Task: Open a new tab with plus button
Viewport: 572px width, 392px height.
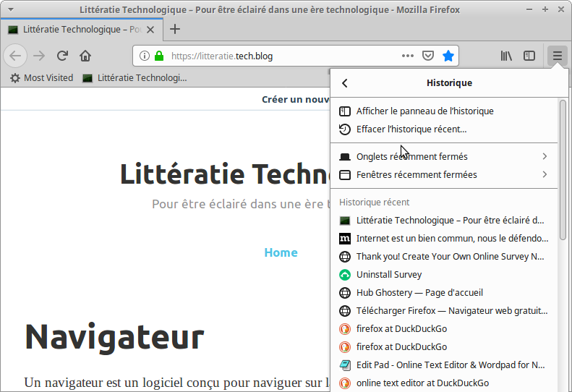Action: tap(175, 29)
